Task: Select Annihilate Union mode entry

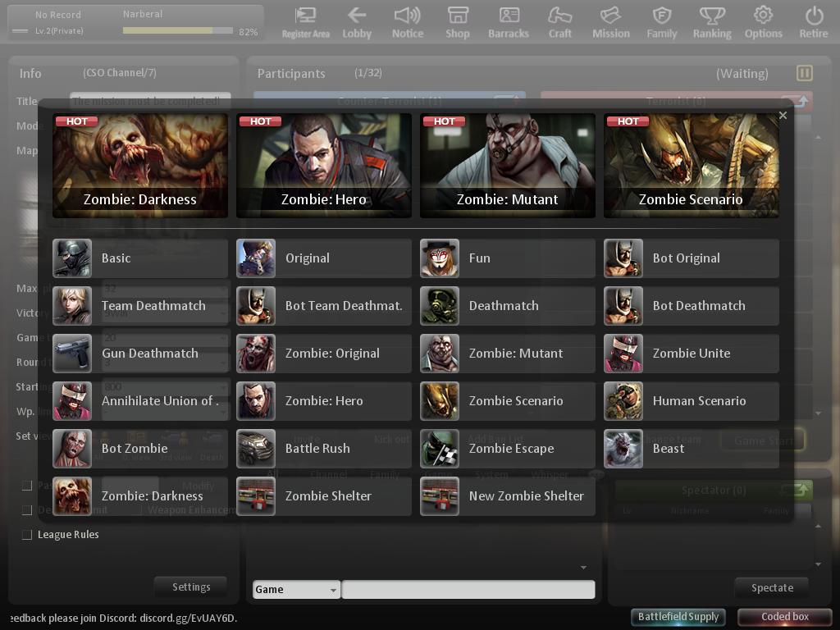Action: [140, 400]
